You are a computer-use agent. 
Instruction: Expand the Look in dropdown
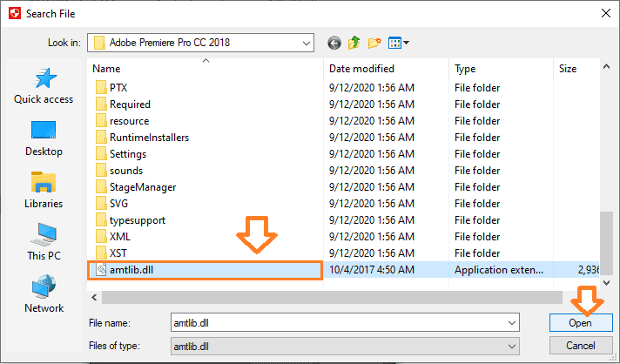coord(305,42)
